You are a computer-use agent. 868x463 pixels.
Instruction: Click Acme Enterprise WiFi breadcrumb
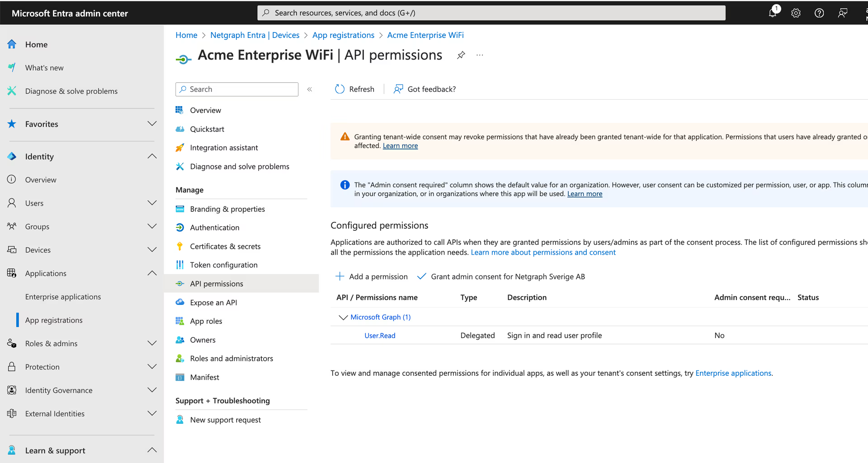[x=425, y=35]
